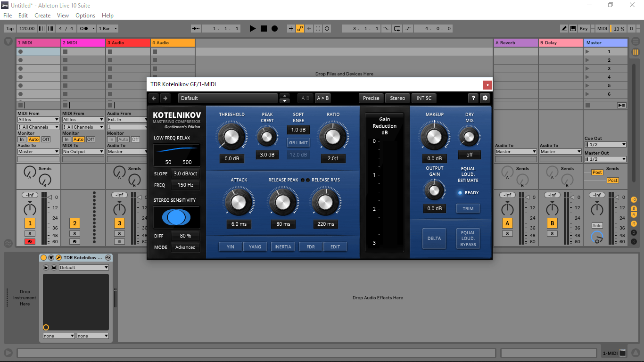Open the File menu
The image size is (644, 362).
[8, 16]
